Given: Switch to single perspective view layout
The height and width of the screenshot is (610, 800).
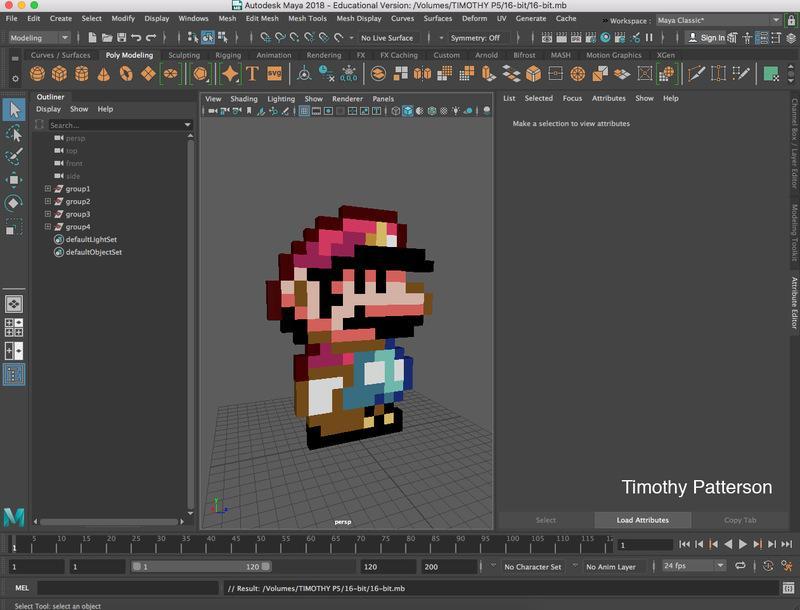Looking at the screenshot, I should click(14, 304).
